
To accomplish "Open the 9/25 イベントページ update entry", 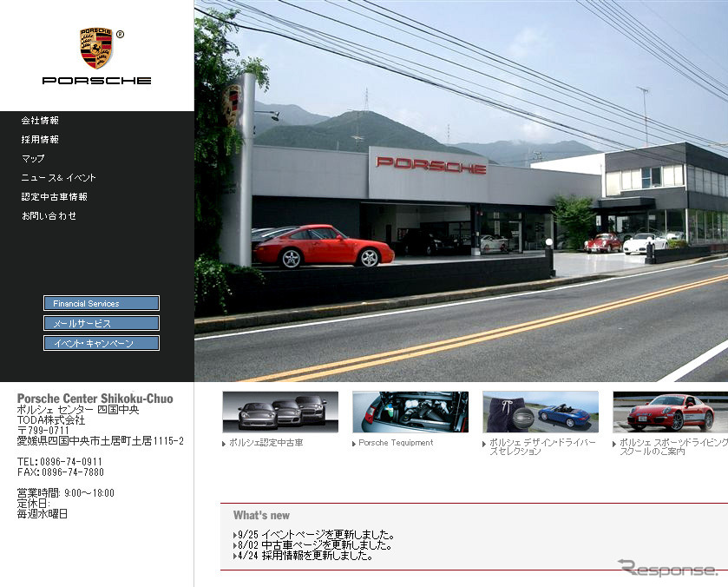I will tap(316, 535).
